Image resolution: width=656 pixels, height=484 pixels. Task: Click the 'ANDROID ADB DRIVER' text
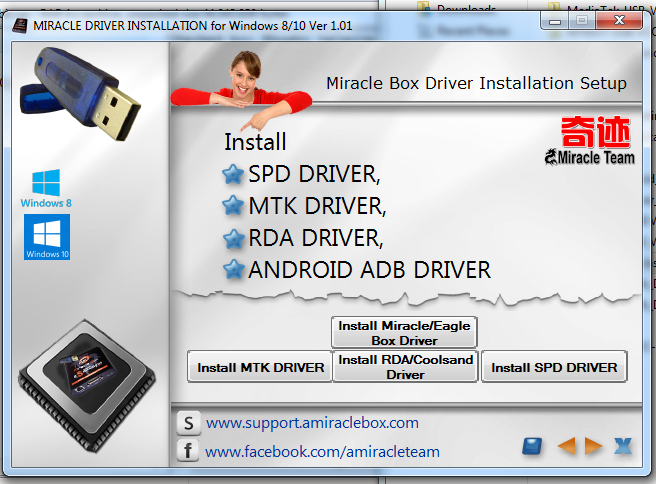pyautogui.click(x=369, y=270)
